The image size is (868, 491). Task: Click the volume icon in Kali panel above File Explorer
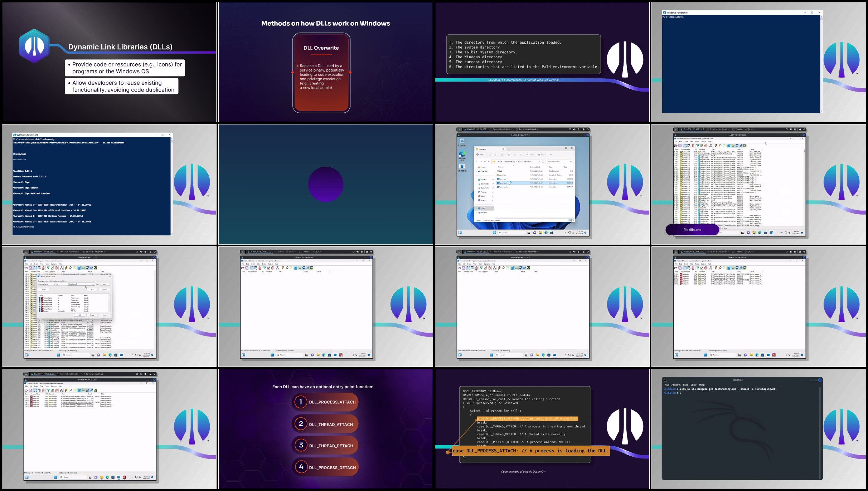tap(574, 129)
